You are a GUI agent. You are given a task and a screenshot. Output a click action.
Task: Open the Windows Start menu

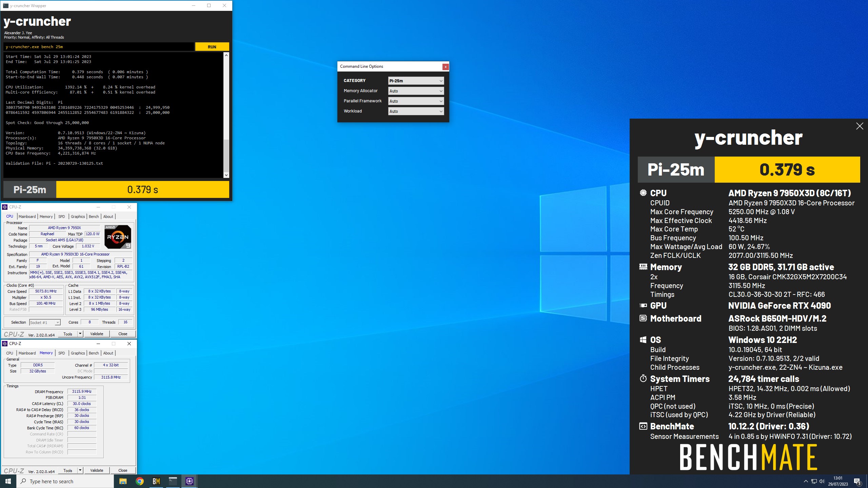tap(8, 481)
